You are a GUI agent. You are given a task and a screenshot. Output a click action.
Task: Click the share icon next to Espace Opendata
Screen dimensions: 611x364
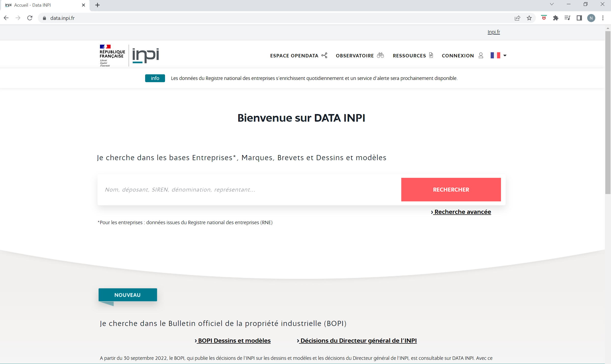[324, 55]
